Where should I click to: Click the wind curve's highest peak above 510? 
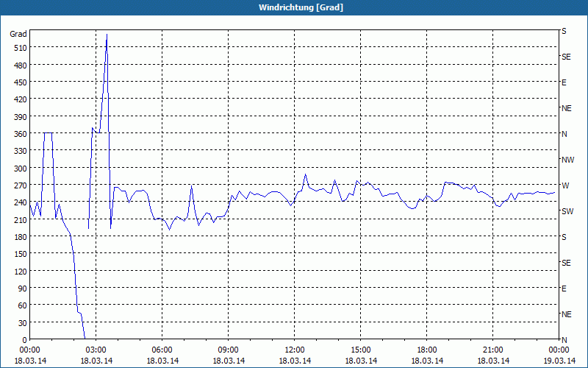coord(107,35)
